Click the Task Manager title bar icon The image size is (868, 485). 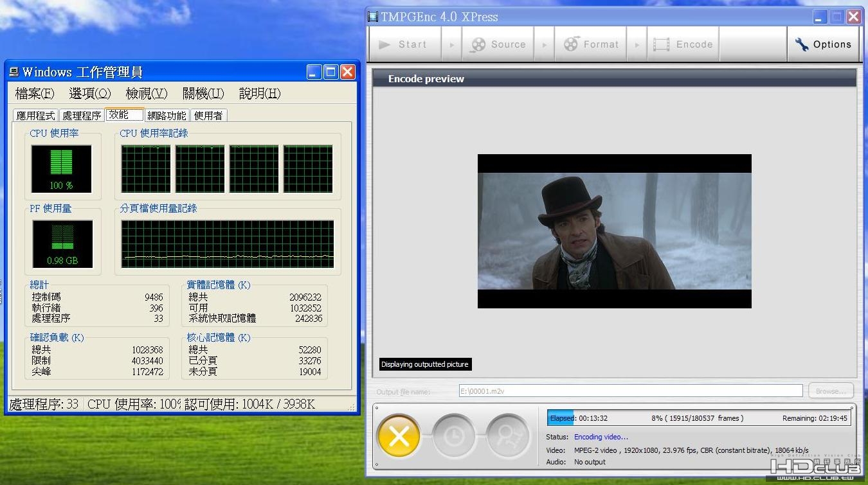pyautogui.click(x=14, y=72)
